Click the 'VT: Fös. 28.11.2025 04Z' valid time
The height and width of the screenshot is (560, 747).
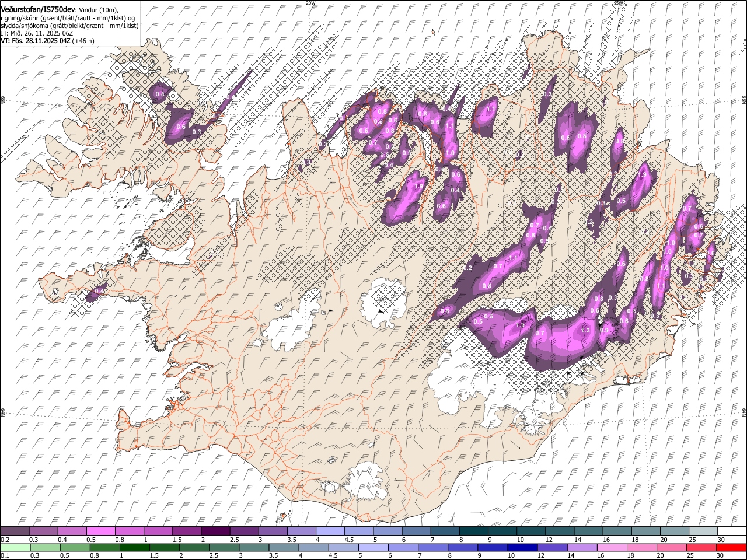[x=36, y=41]
